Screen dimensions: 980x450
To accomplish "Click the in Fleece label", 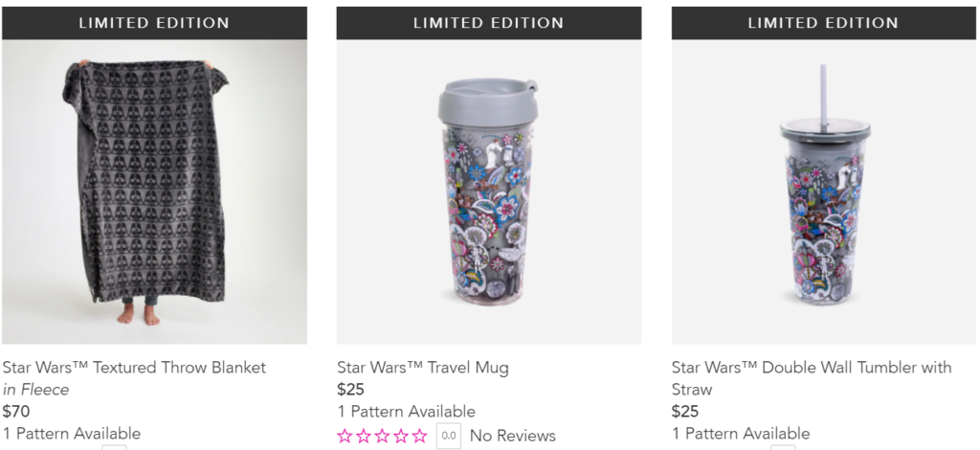I will pos(35,390).
